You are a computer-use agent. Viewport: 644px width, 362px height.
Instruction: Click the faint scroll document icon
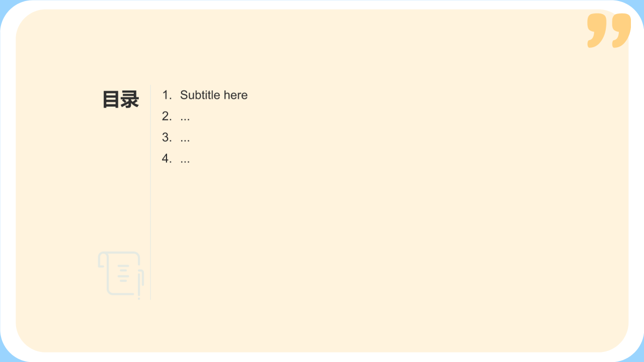click(x=121, y=274)
